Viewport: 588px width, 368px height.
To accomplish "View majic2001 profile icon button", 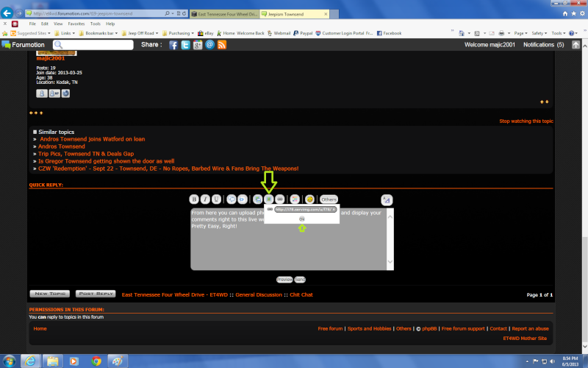I will click(42, 93).
